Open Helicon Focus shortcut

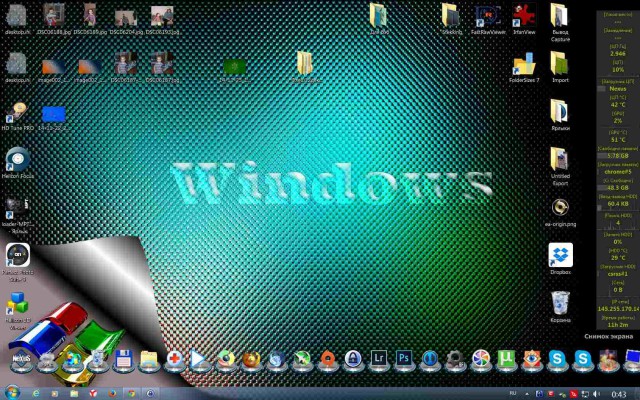tap(17, 160)
